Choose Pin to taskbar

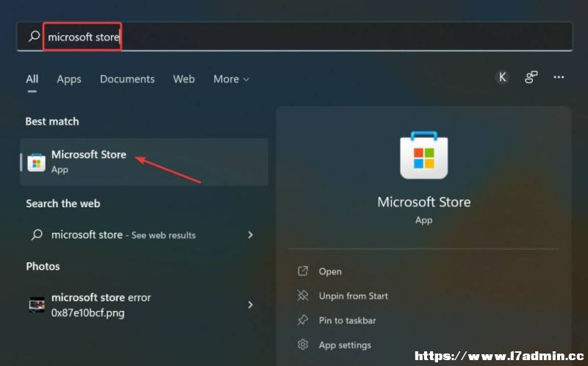click(347, 320)
